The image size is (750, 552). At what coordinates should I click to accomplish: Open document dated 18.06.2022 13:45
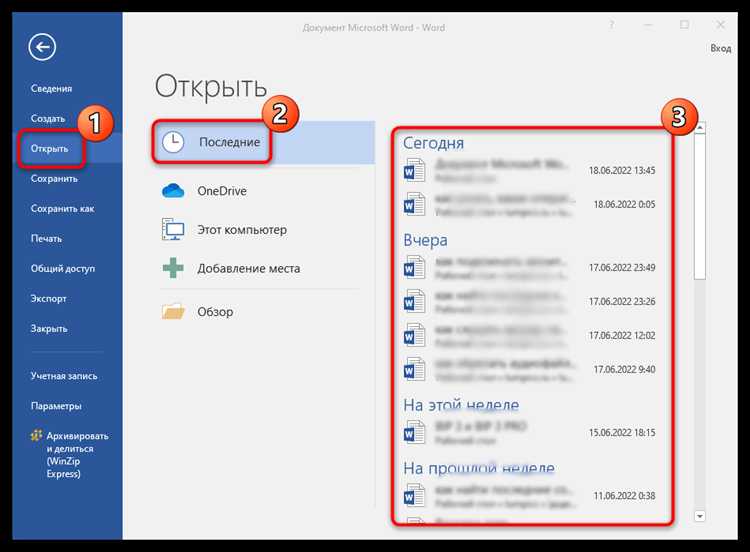coord(529,171)
